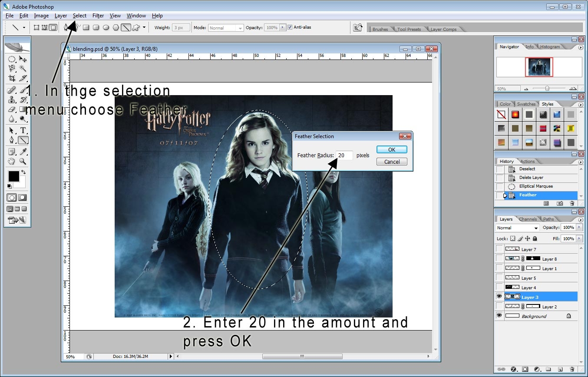This screenshot has height=377, width=588.
Task: Create new layer icon in Layers panel
Action: [560, 369]
